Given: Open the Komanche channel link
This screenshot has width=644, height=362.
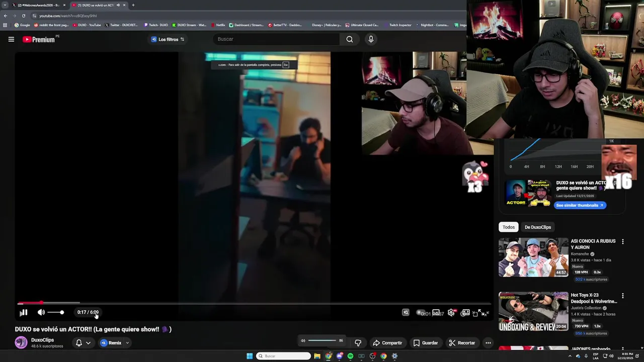Looking at the screenshot, I should point(580,254).
